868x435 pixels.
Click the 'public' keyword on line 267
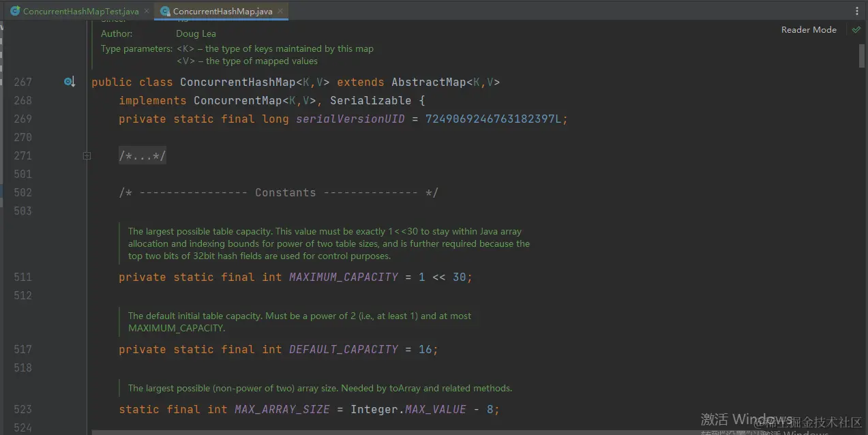pyautogui.click(x=112, y=82)
